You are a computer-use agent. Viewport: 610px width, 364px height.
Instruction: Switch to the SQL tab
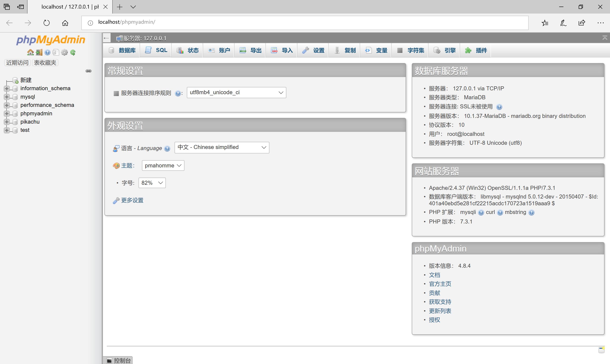pyautogui.click(x=156, y=50)
